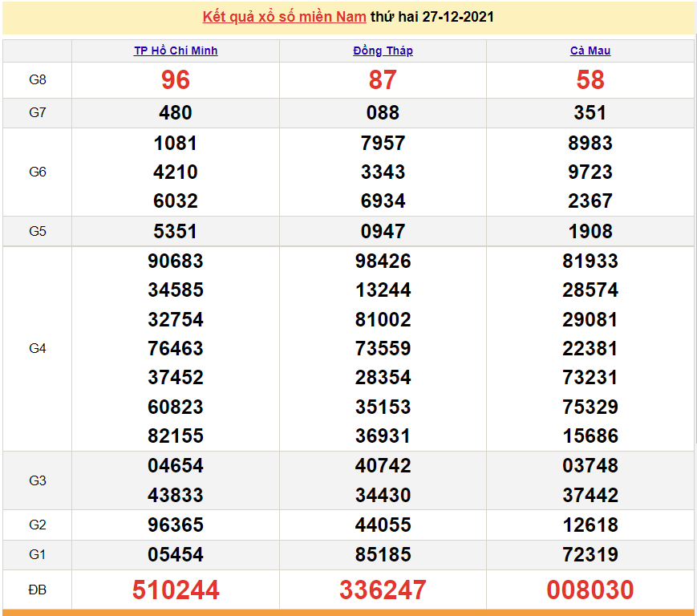The image size is (697, 616).
Task: Select the ĐB row label
Action: 38,590
